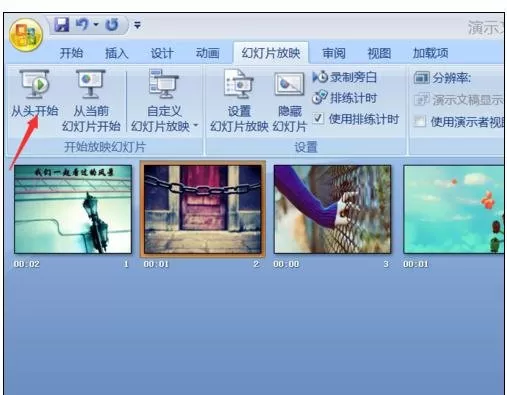Toggle 使用排练计时 checkbox
The image size is (507, 395).
pos(319,118)
